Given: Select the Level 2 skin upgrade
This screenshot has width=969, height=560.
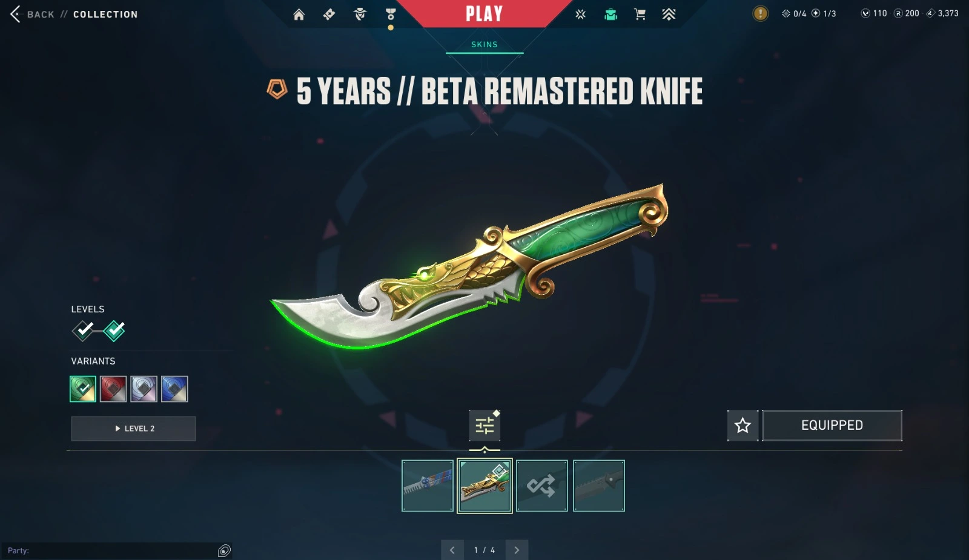Looking at the screenshot, I should pos(114,331).
